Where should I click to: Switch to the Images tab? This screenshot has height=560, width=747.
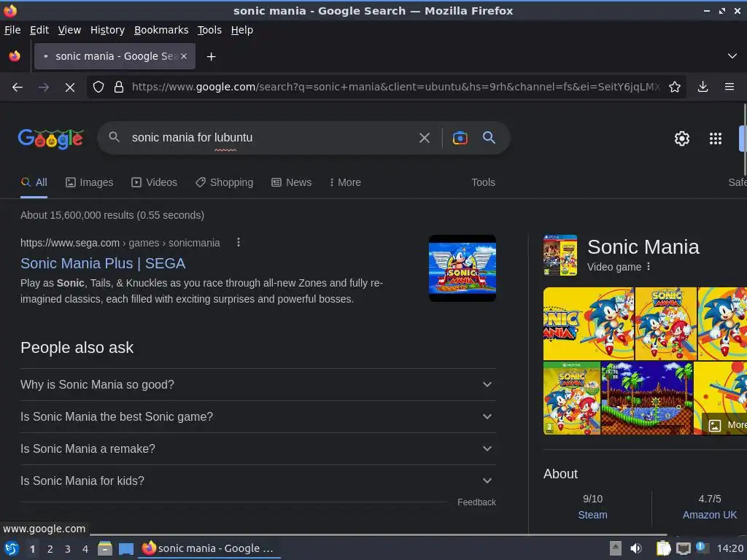[x=90, y=182]
